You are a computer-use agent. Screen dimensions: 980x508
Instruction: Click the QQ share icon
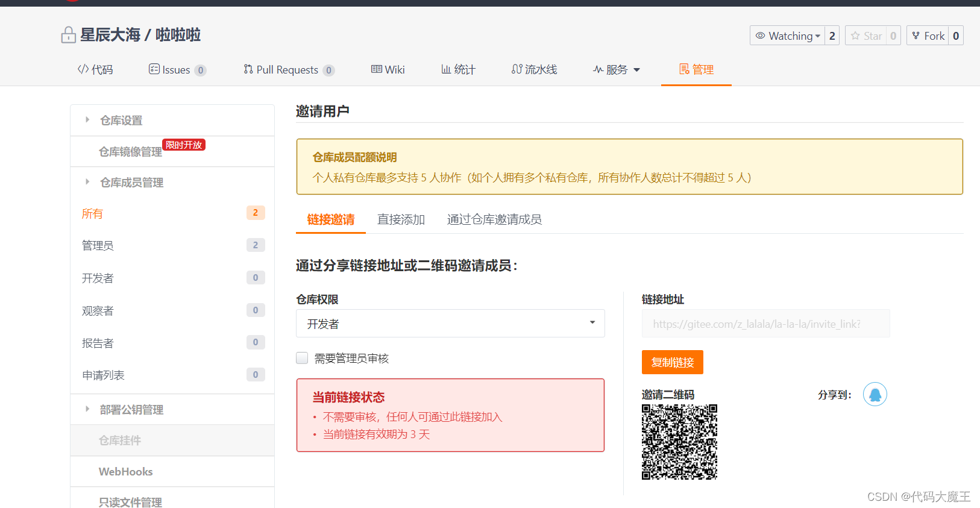click(875, 395)
